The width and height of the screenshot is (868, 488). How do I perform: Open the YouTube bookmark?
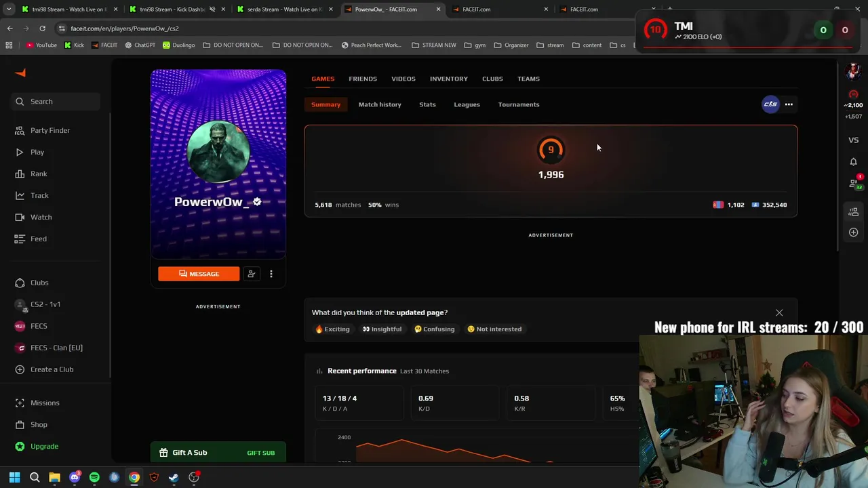(41, 45)
